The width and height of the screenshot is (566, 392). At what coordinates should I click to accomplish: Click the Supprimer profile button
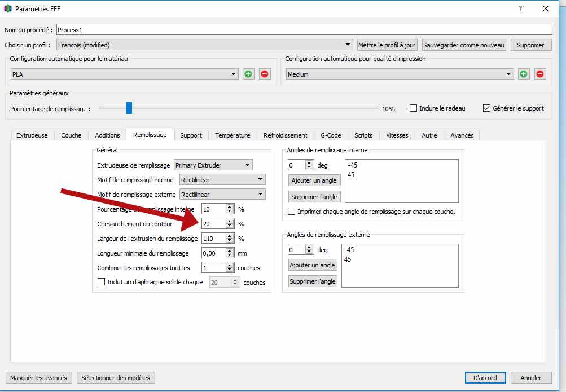click(x=530, y=45)
